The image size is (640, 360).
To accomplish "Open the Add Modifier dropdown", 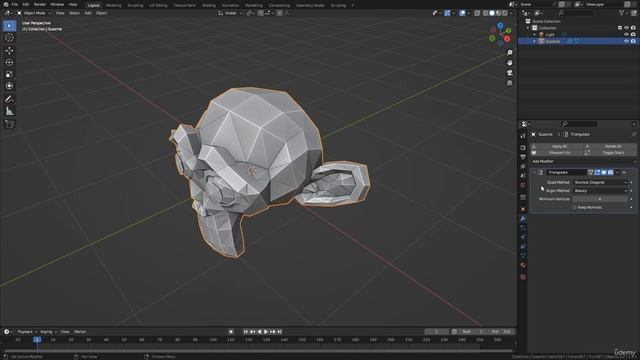I will tap(583, 162).
